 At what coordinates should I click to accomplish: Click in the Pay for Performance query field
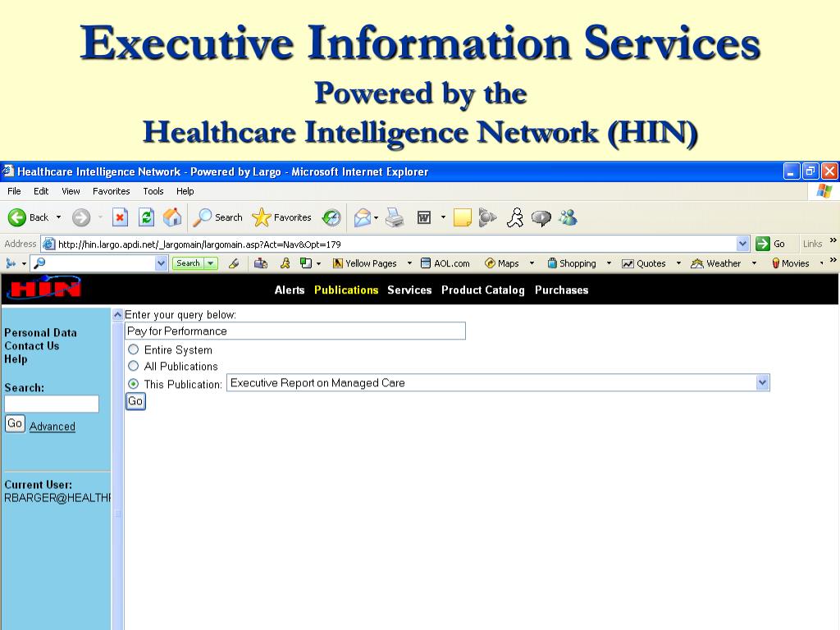point(295,331)
